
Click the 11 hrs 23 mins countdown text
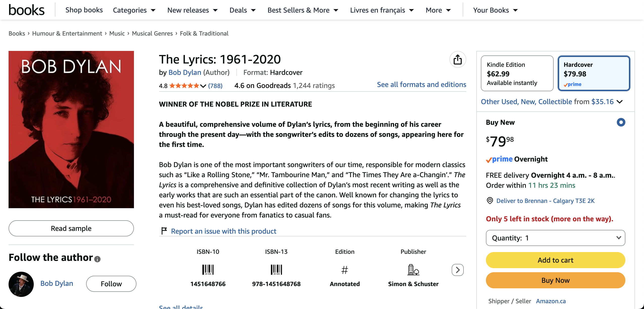click(x=552, y=186)
